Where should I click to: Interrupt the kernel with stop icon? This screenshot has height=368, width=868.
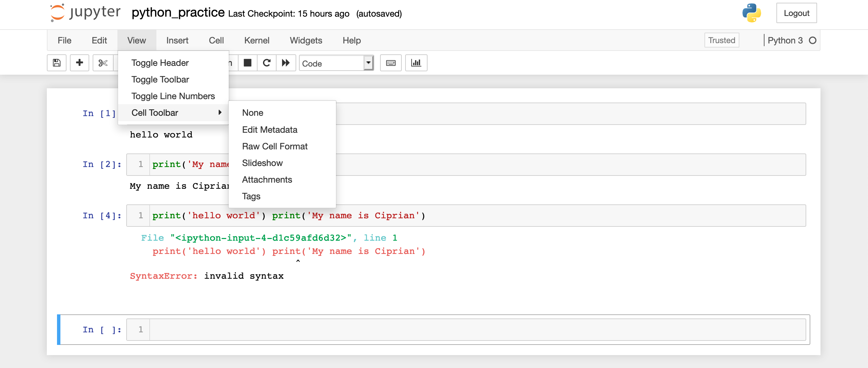[x=248, y=63]
